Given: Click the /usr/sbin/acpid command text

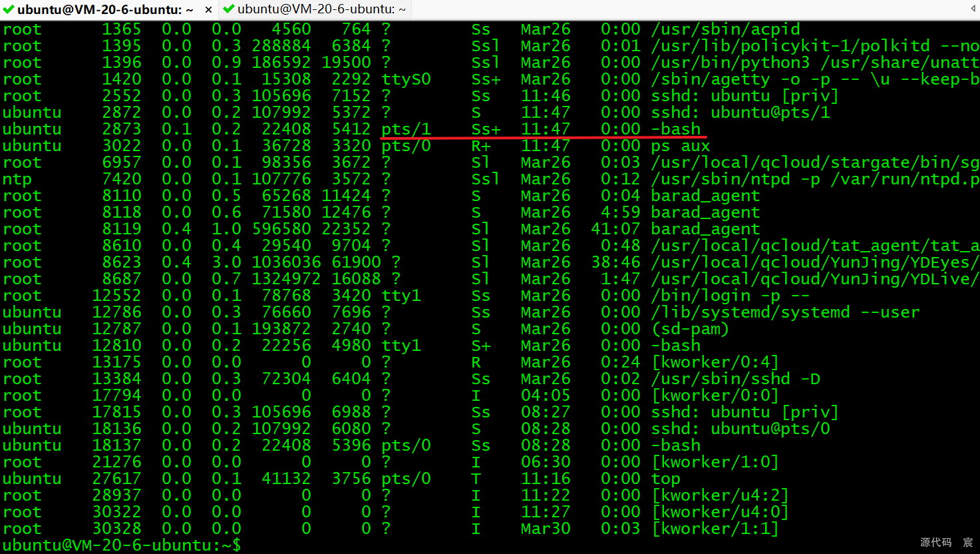Looking at the screenshot, I should [x=725, y=29].
